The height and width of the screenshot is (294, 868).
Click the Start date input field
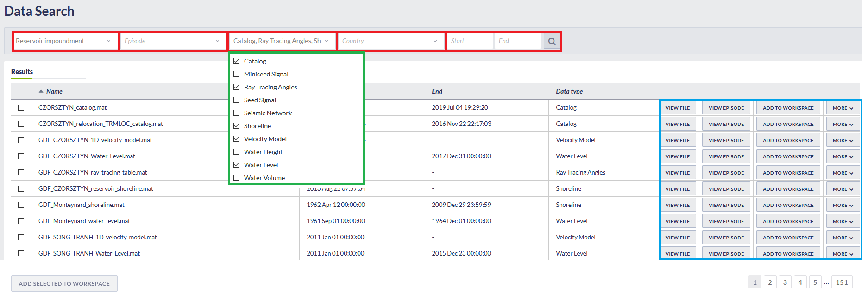coord(469,41)
